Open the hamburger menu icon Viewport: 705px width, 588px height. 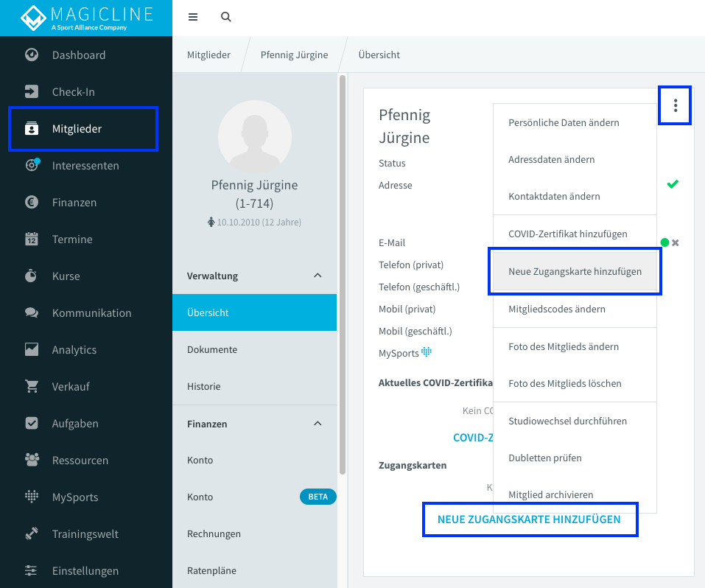tap(193, 17)
